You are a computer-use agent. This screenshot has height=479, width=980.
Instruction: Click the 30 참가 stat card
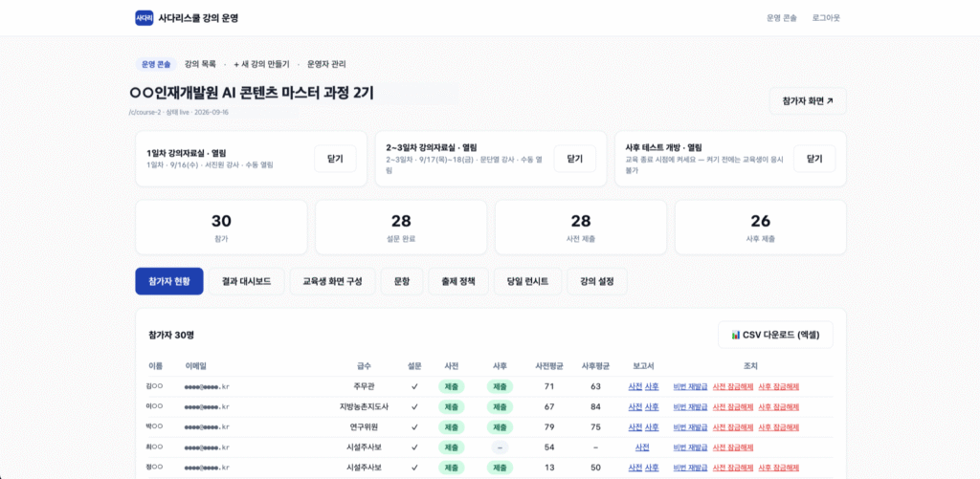[x=221, y=228]
